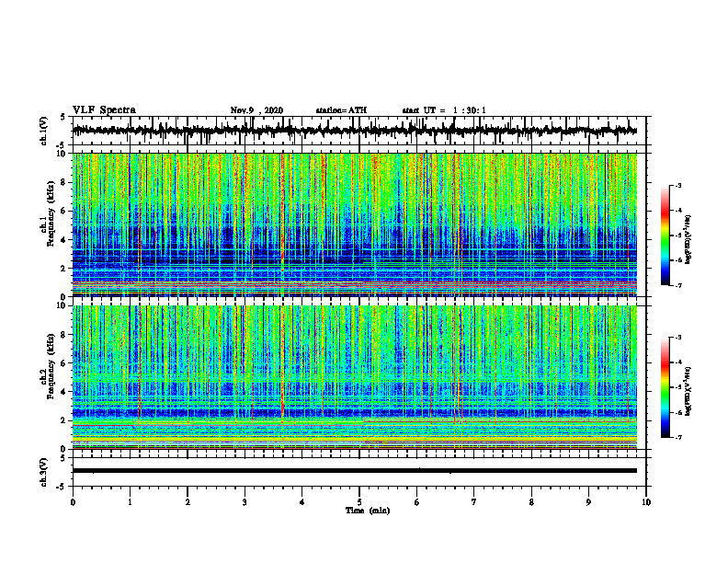Click the "-3" label on ch.2 color bar
This screenshot has height=563, width=728.
point(677,338)
